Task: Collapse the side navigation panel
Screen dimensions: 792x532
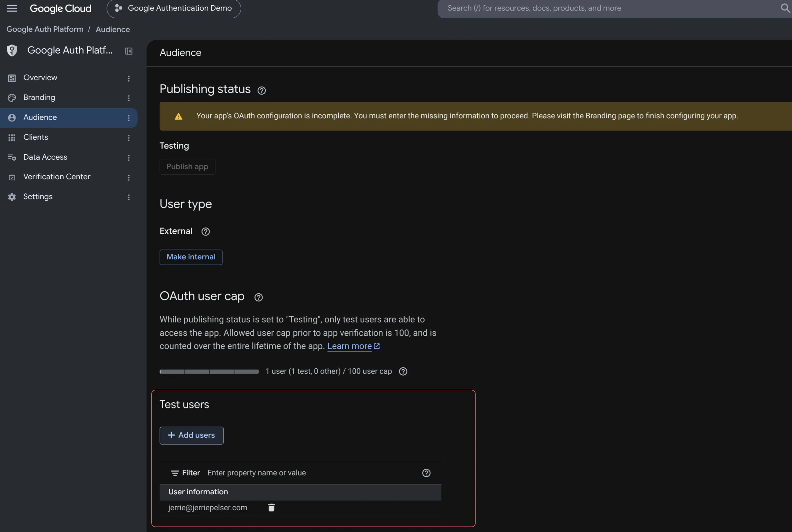Action: (129, 51)
